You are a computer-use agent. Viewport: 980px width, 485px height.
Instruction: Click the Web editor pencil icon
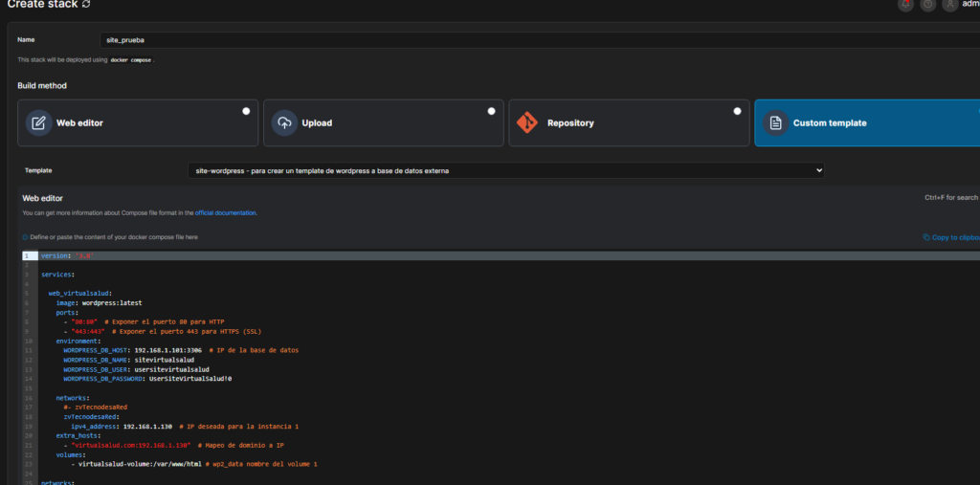38,122
